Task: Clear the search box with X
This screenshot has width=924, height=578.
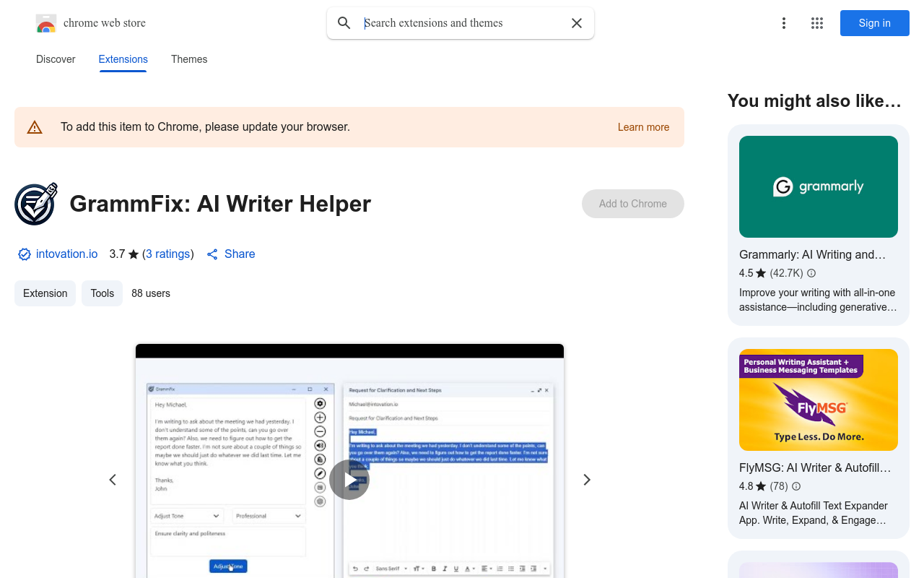Action: (x=577, y=23)
